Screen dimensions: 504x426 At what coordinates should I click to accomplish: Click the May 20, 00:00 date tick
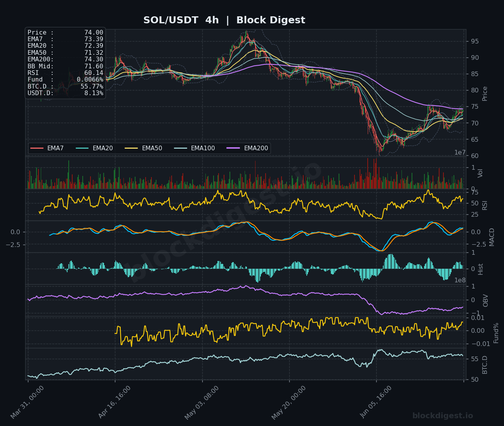click(x=288, y=402)
